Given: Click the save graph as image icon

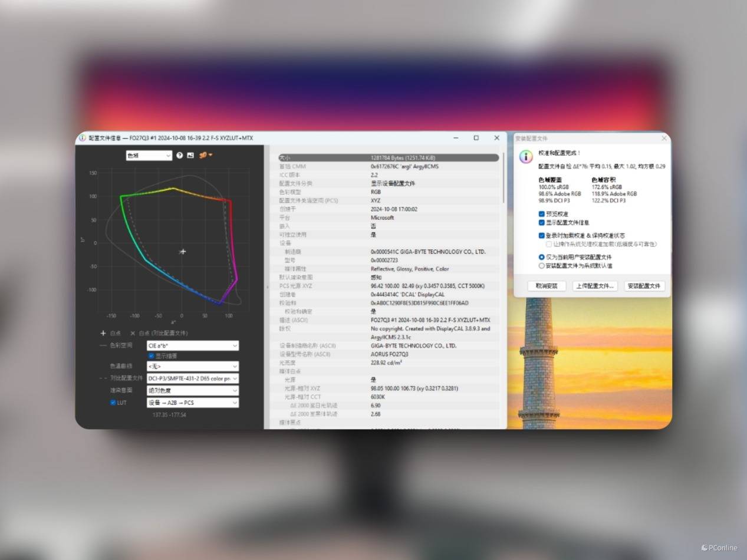Looking at the screenshot, I should [190, 156].
